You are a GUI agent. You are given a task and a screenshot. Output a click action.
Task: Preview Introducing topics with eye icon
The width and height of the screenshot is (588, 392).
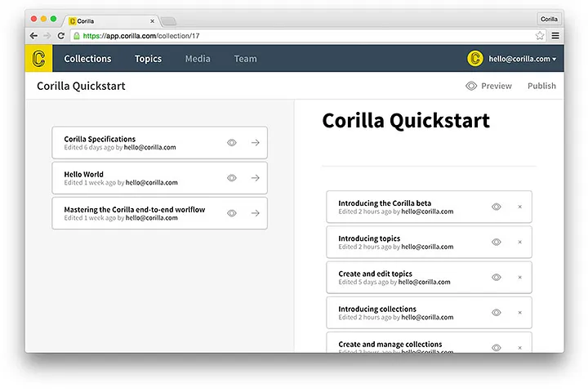pyautogui.click(x=497, y=242)
